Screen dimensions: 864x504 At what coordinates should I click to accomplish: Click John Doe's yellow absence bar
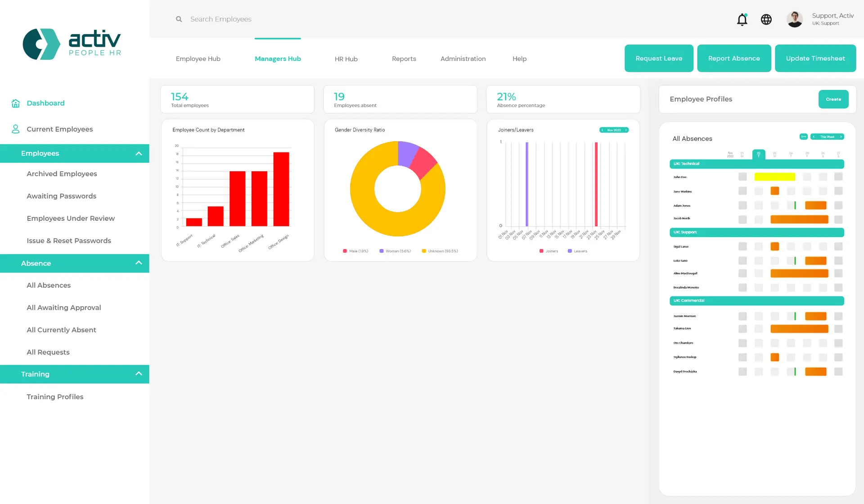pyautogui.click(x=774, y=177)
